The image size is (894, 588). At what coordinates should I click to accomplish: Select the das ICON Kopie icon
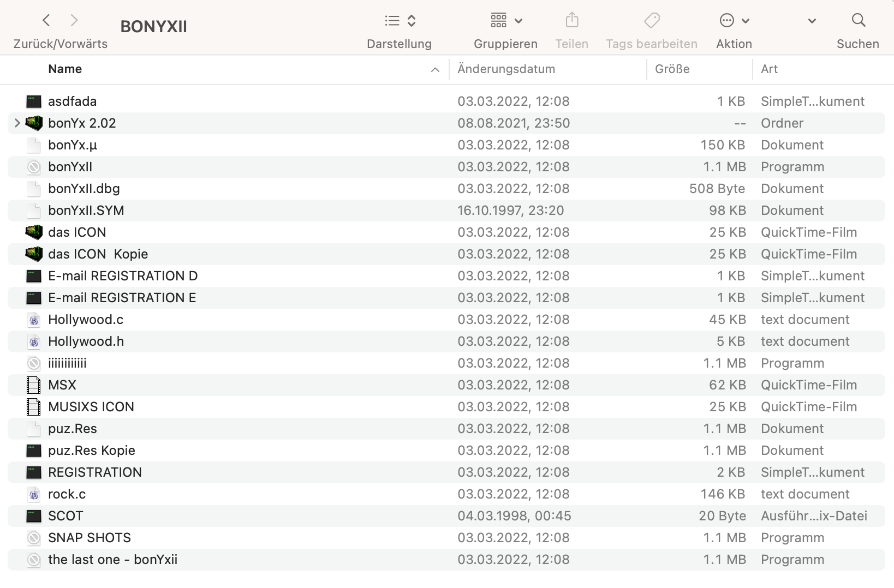[34, 254]
